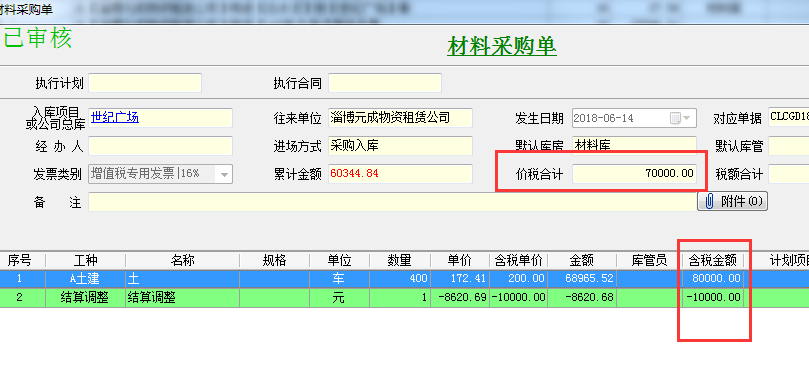Click the 单位 column header

339,260
